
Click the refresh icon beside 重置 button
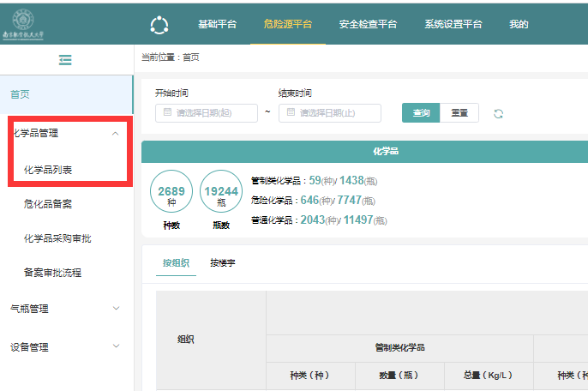(x=498, y=114)
